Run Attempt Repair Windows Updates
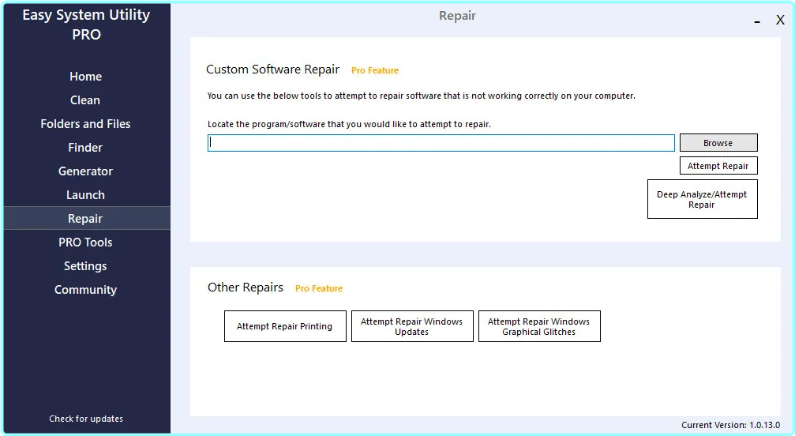Viewport: 795px width, 436px height. pyautogui.click(x=412, y=326)
